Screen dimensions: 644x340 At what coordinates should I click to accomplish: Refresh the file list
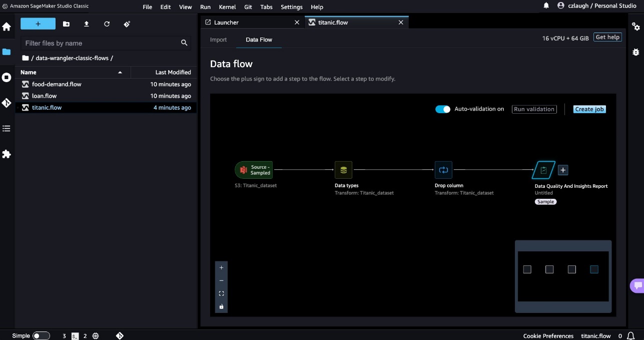[107, 24]
